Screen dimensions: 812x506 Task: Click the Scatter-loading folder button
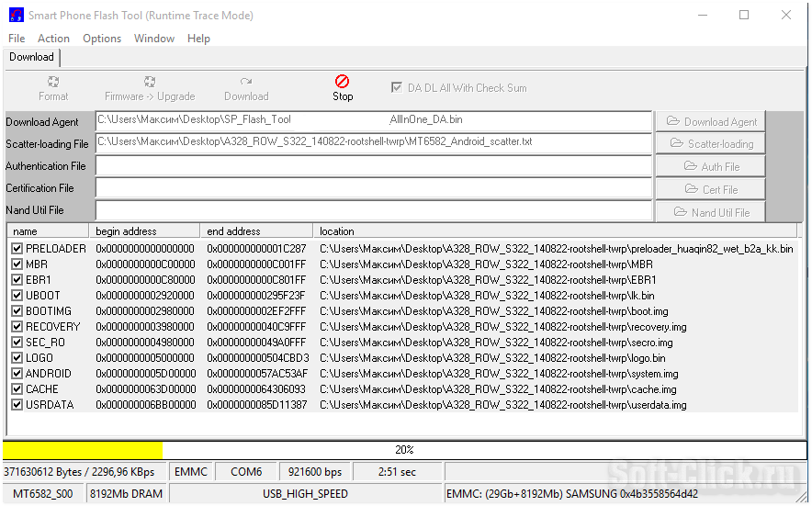click(x=710, y=143)
